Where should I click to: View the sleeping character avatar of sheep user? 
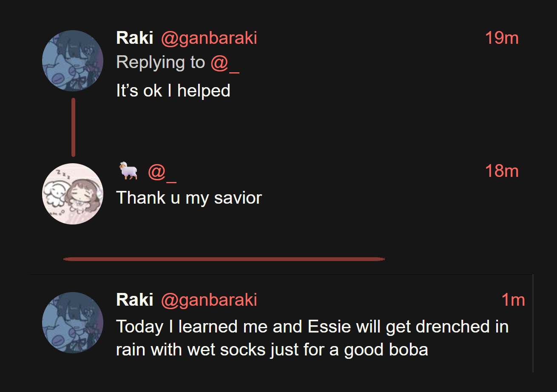(73, 194)
